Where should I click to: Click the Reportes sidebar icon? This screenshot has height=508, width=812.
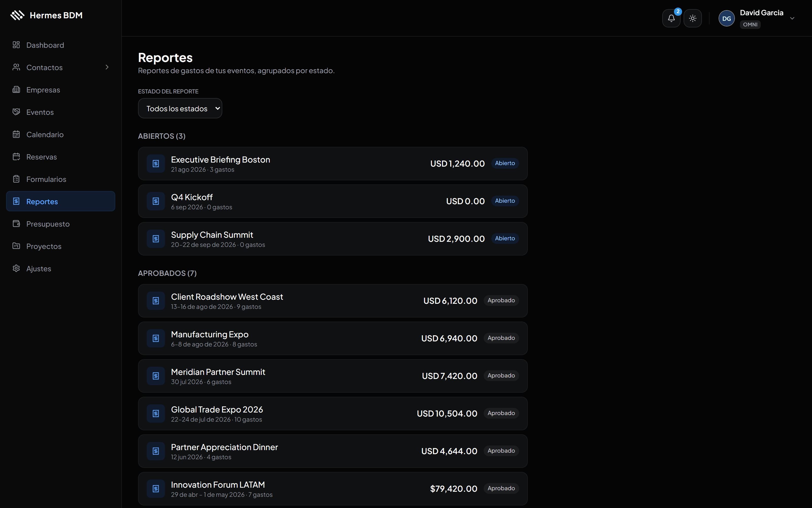click(x=16, y=201)
